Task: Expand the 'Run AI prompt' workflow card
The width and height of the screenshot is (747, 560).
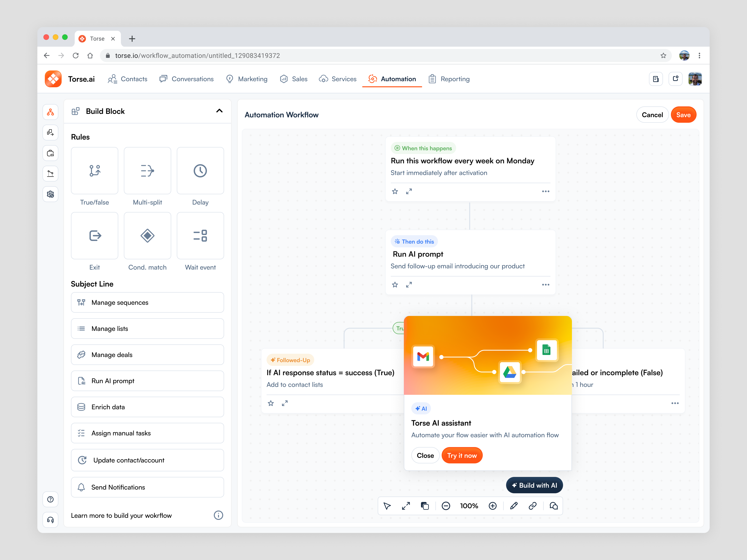Action: [409, 285]
